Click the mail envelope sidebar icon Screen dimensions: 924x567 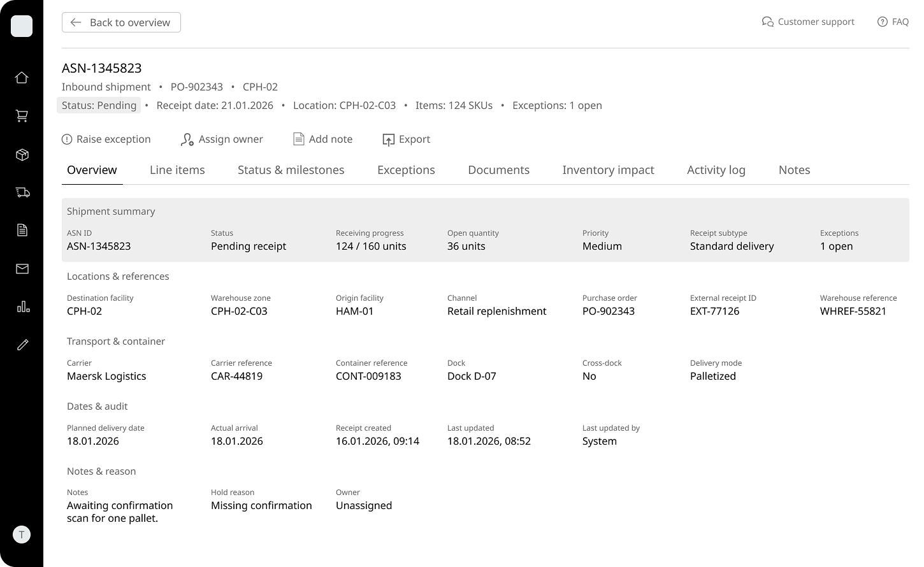tap(22, 269)
